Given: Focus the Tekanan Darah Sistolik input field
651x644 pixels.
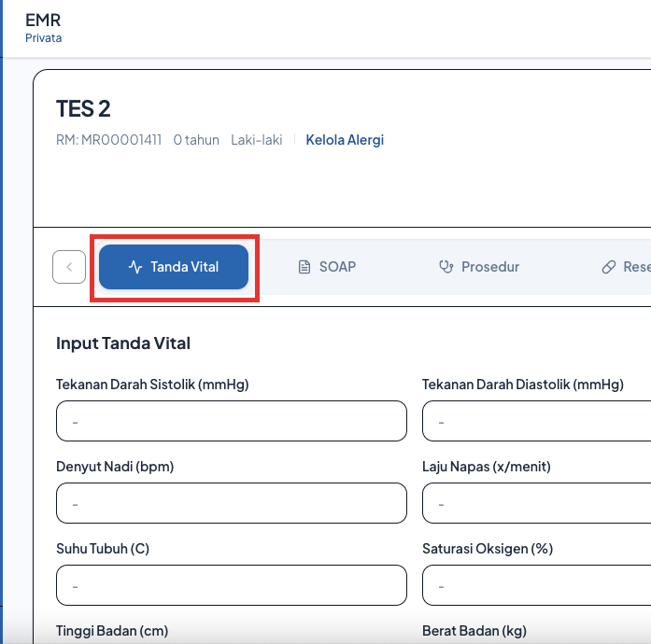Looking at the screenshot, I should tap(232, 421).
